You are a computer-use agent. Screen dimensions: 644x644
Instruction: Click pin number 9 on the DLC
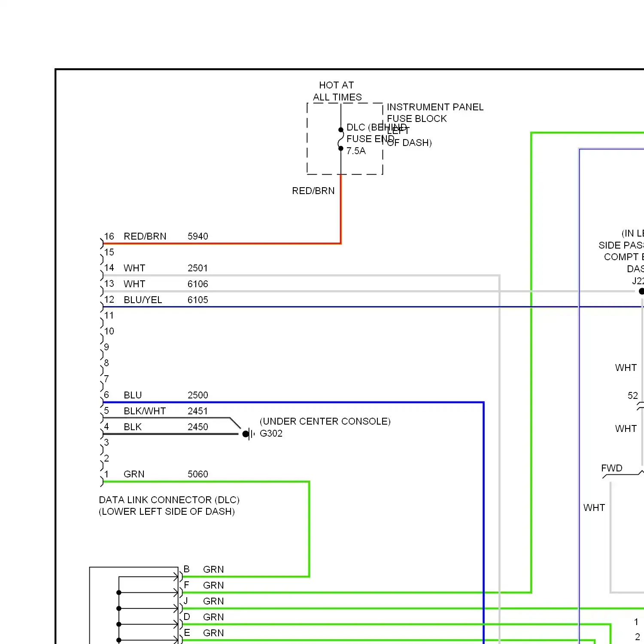[106, 347]
